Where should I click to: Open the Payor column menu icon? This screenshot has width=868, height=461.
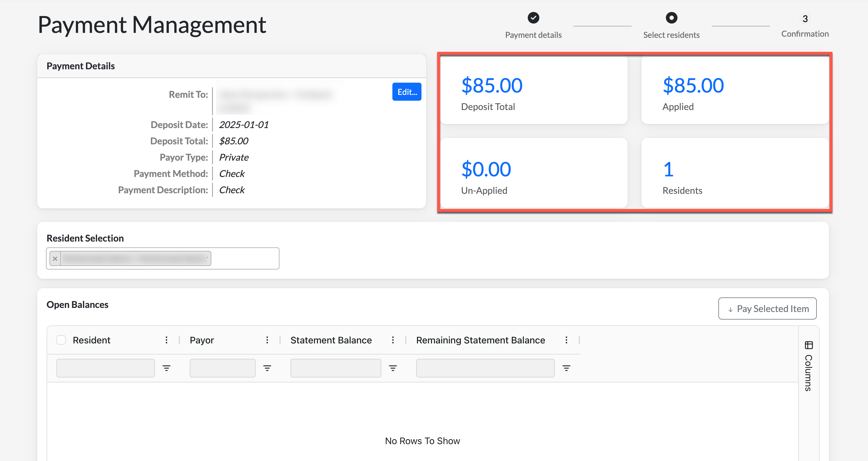(x=267, y=340)
